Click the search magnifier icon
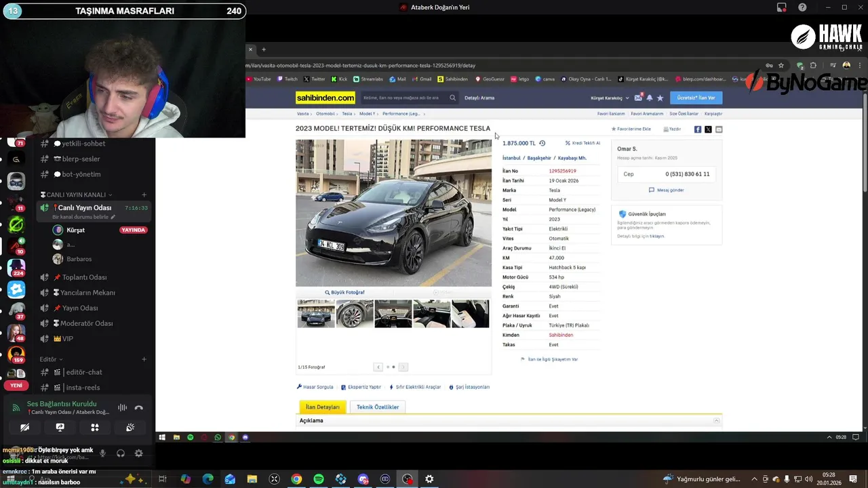This screenshot has width=868, height=488. tap(452, 98)
